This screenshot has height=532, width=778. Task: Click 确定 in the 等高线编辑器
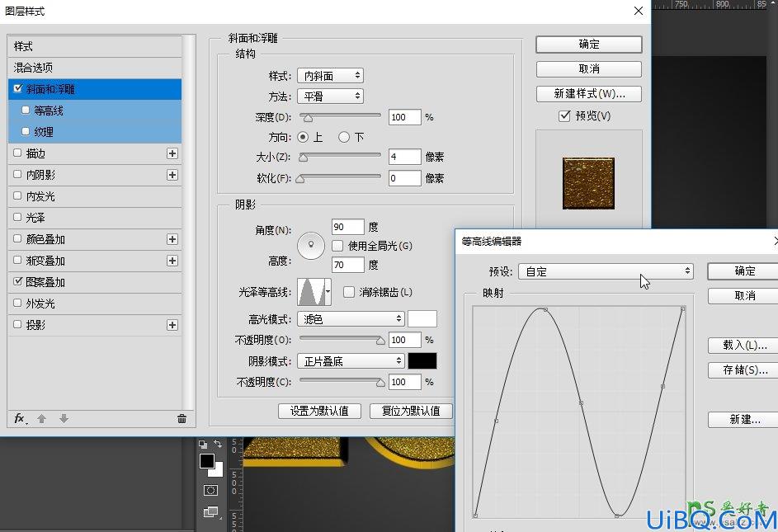click(x=744, y=271)
